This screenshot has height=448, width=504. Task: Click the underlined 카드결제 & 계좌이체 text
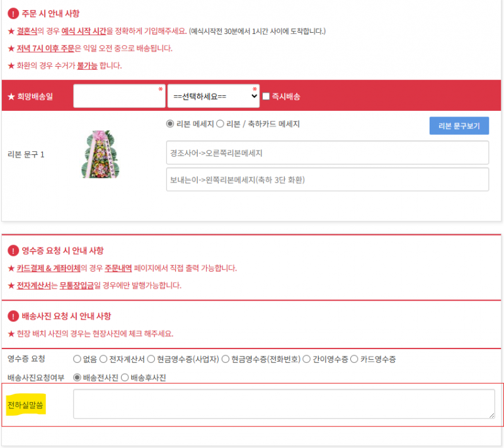(49, 268)
